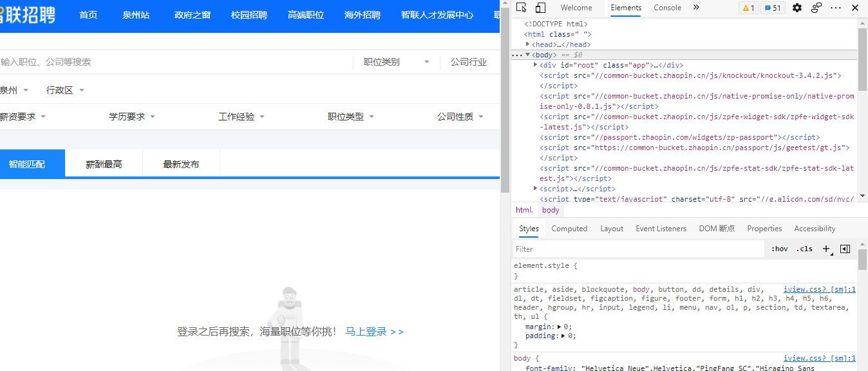868x371 pixels.
Task: Open DOM 断点 tab
Action: point(717,229)
